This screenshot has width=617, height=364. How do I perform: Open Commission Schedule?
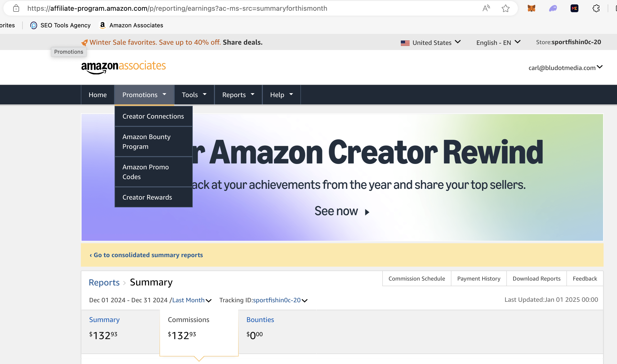click(417, 278)
